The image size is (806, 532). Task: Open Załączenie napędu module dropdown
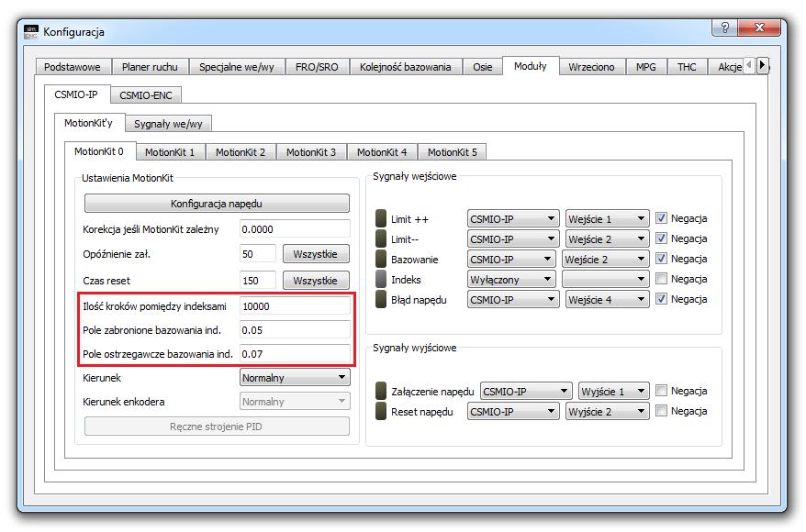coord(526,392)
